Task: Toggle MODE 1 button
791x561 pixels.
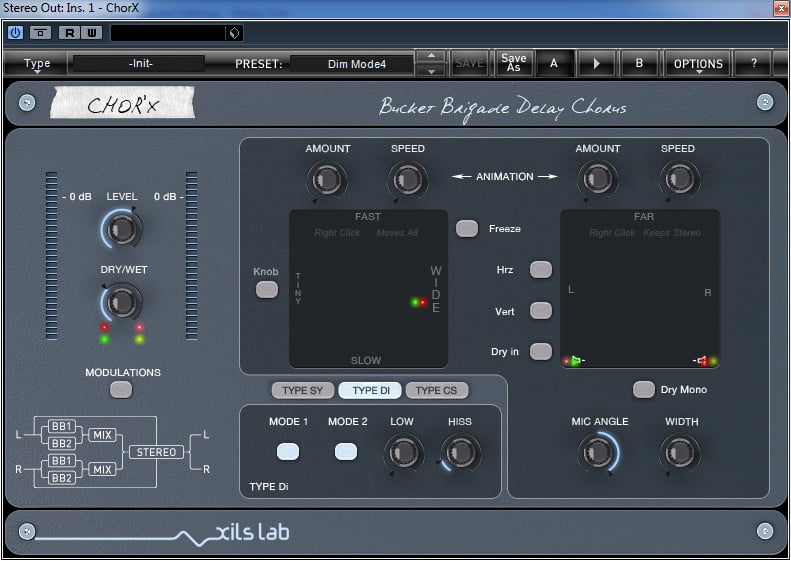Action: (288, 451)
